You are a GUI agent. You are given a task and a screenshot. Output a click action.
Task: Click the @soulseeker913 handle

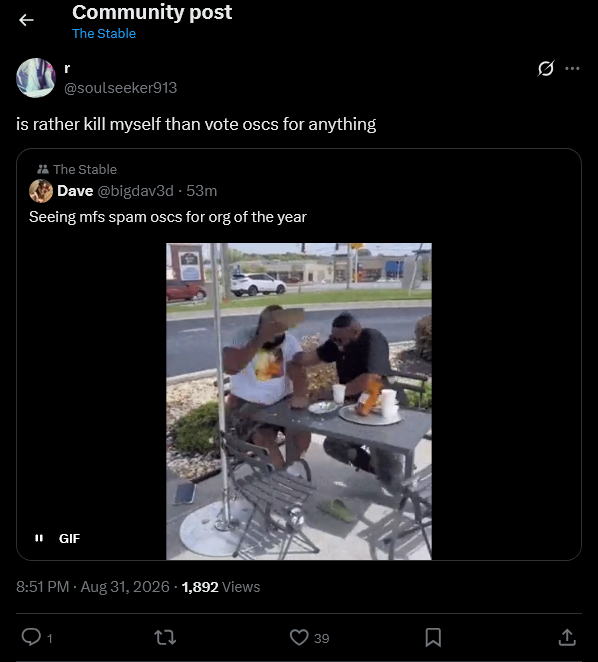[x=120, y=88]
